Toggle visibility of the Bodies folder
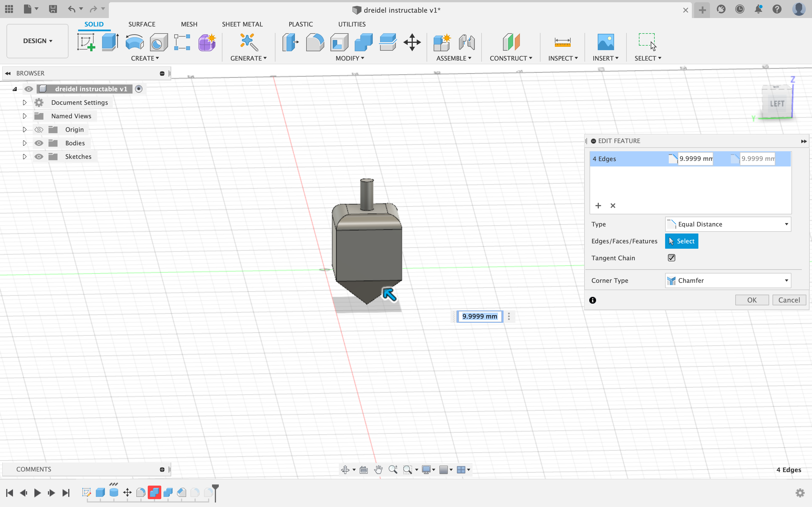812x507 pixels. [39, 143]
